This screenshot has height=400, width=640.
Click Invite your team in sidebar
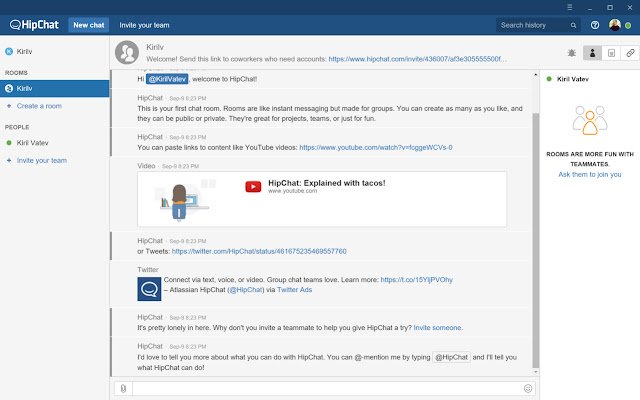click(x=42, y=160)
